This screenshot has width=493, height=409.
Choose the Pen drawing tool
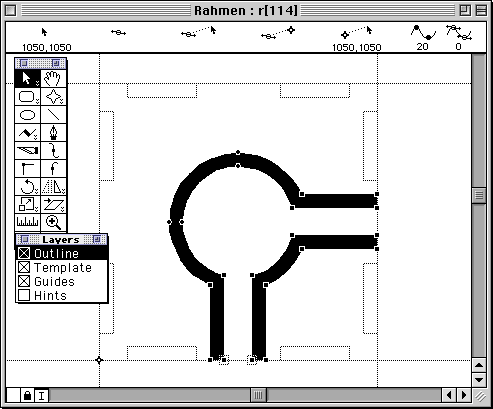pos(53,133)
